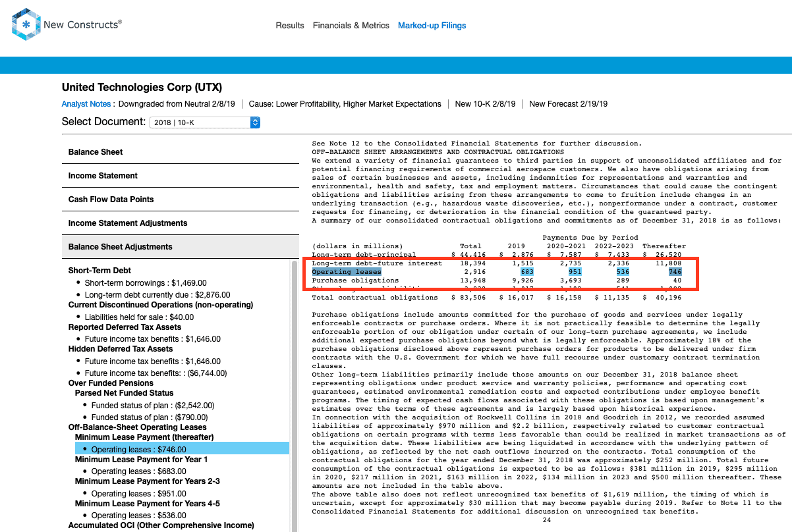Select Liabilities held for sale item
This screenshot has width=792, height=532.
tap(139, 317)
